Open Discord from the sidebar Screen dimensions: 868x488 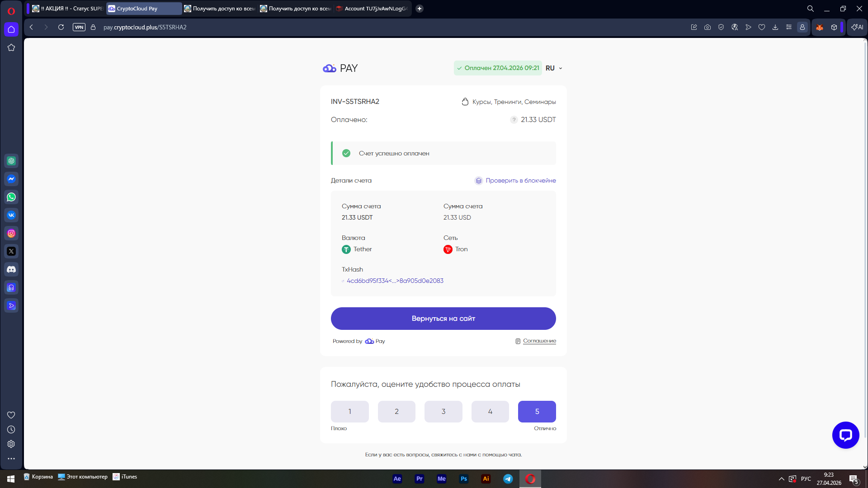pos(11,269)
